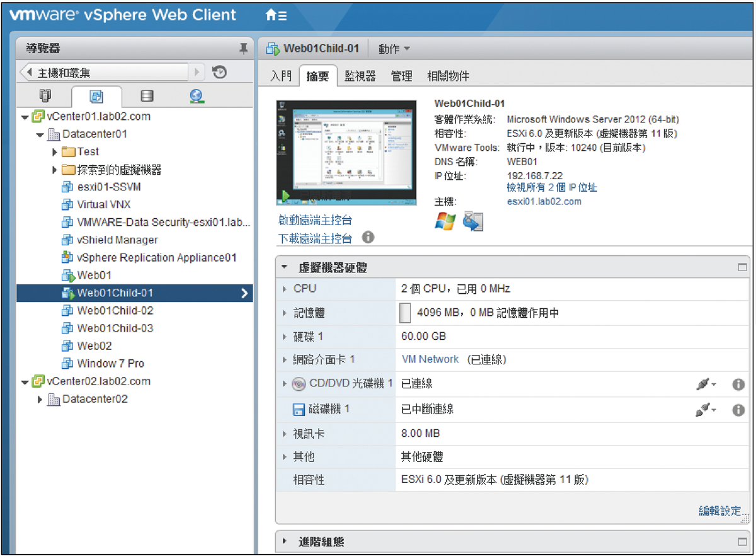Click the Window 7 Pro VM icon
Screen dimensions: 756x558
coord(68,364)
